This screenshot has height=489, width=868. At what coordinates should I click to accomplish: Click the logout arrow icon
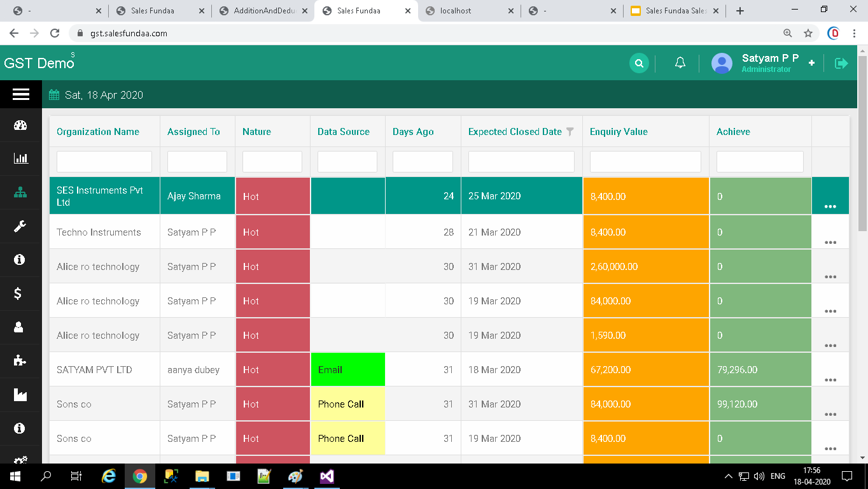pos(841,63)
